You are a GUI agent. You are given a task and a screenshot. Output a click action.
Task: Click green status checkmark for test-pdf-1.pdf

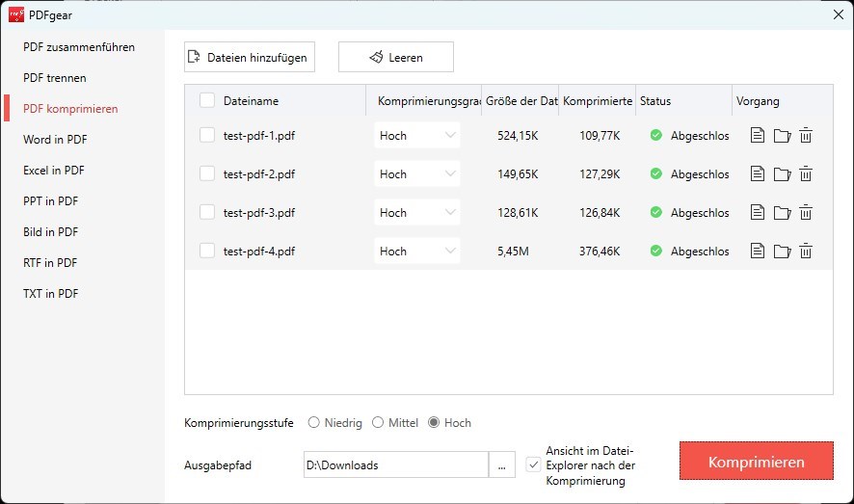pos(655,135)
